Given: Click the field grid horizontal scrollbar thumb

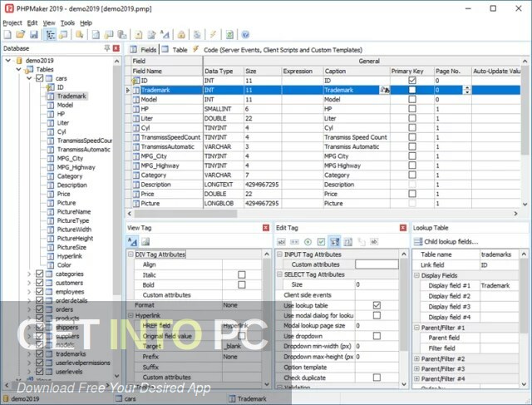Looking at the screenshot, I should click(x=185, y=214).
